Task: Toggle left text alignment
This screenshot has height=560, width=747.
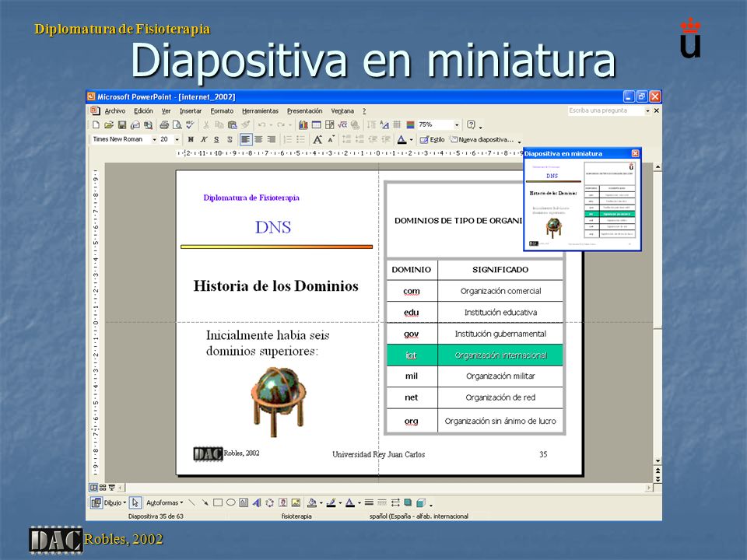Action: [245, 139]
